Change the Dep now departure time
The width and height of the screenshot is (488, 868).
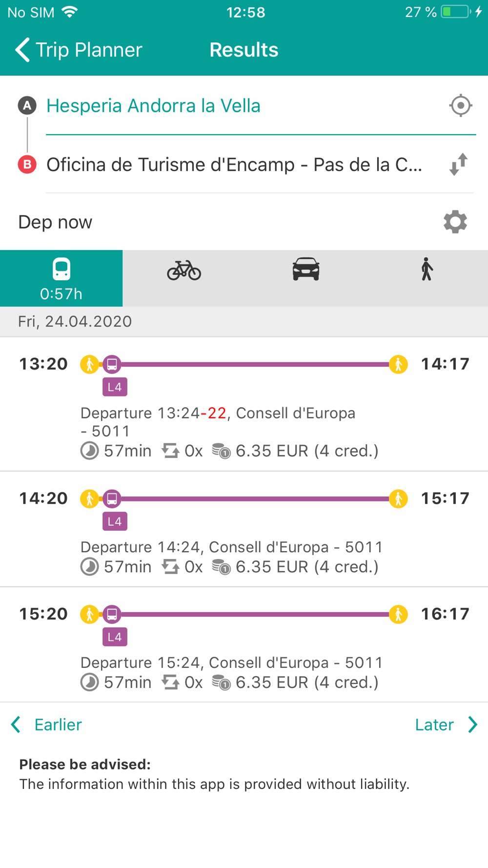click(55, 222)
